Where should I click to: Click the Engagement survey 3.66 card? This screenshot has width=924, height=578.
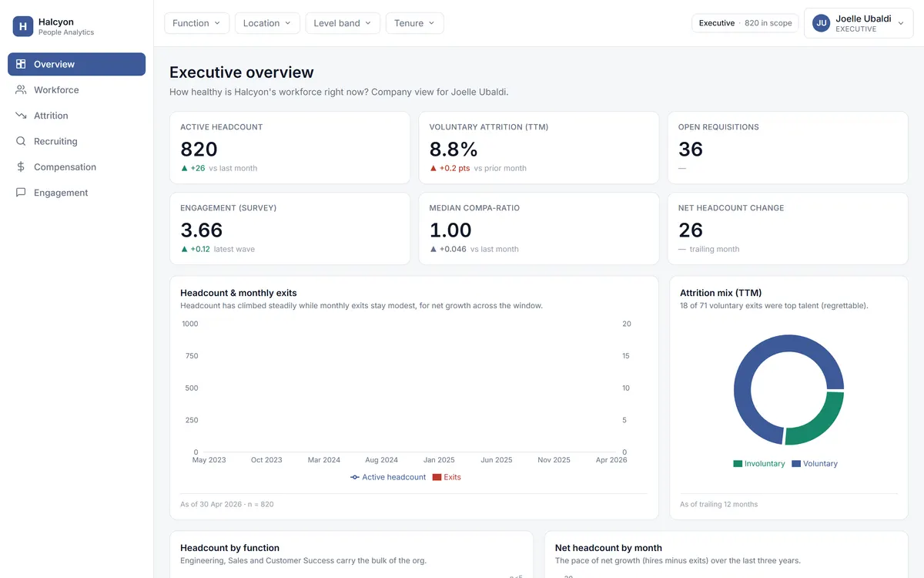pyautogui.click(x=290, y=229)
